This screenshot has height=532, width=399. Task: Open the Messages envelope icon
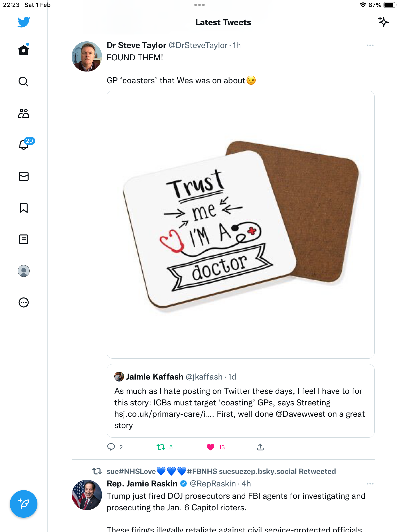(x=24, y=176)
